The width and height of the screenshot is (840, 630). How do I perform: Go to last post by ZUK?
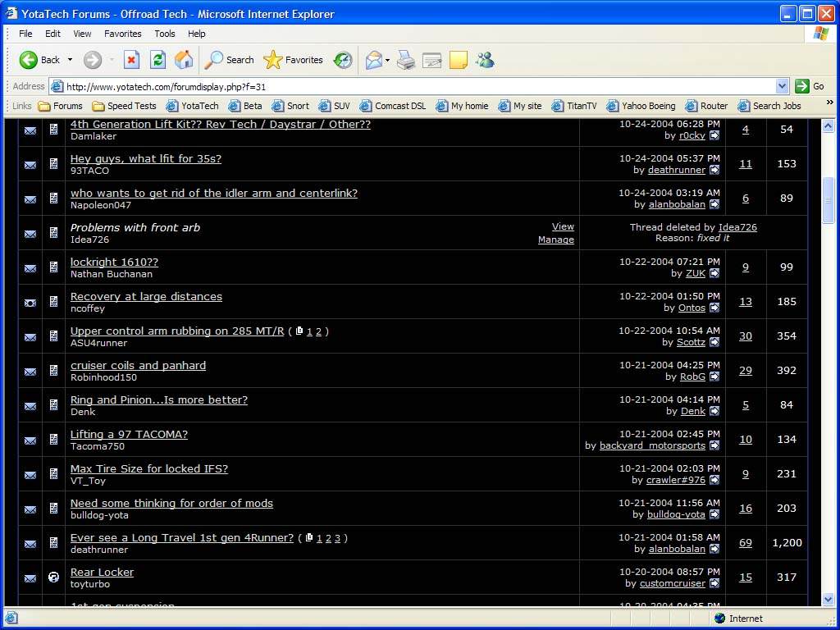pos(714,273)
